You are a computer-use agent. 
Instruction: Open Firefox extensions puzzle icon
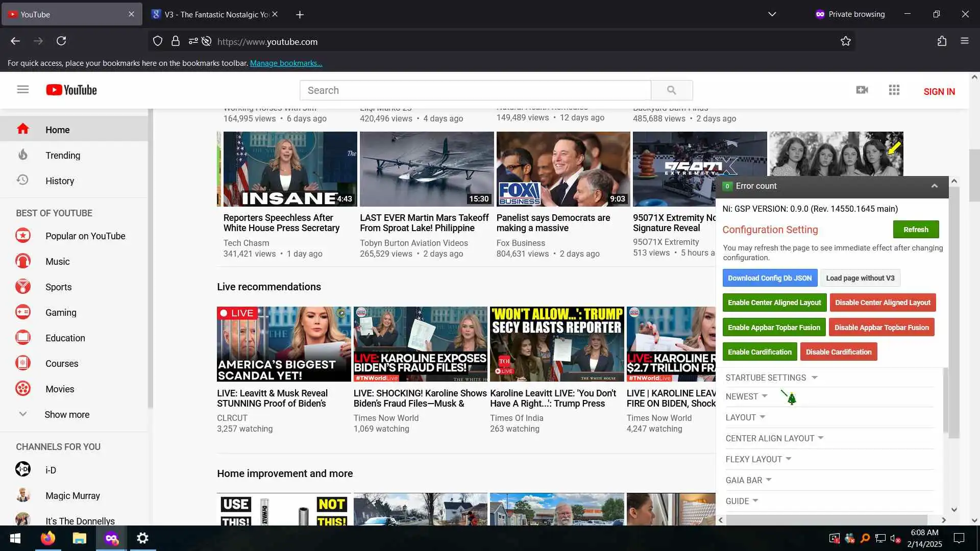pos(942,41)
